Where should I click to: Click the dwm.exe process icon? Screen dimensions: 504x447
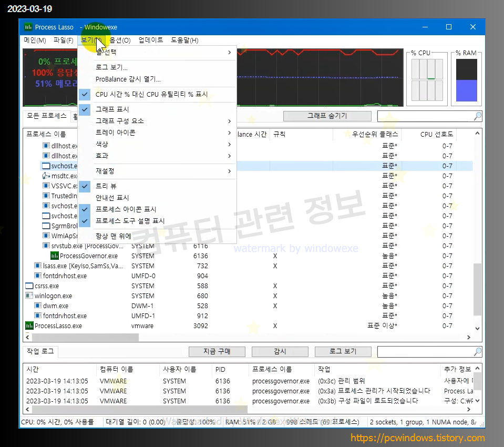tap(38, 306)
